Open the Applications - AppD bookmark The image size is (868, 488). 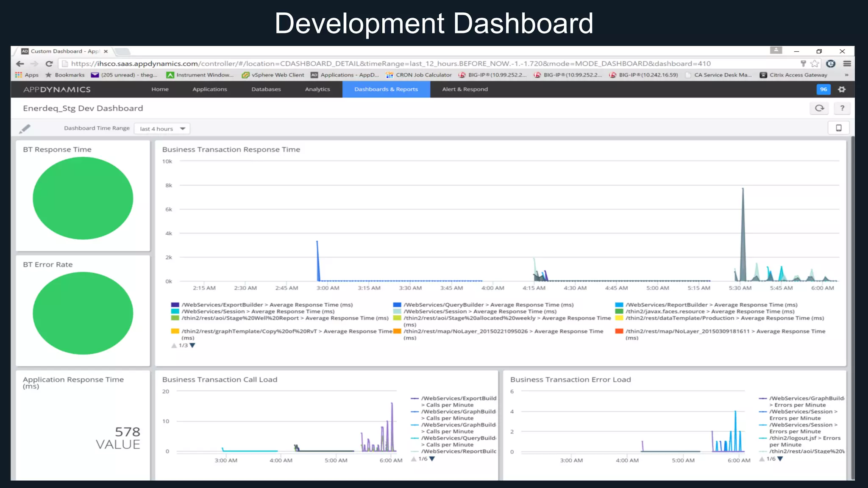(345, 75)
